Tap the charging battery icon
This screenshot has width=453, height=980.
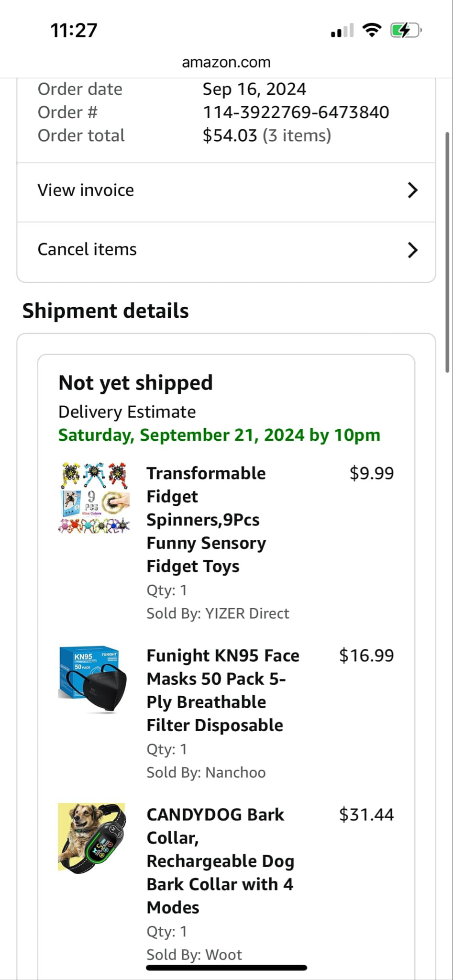[x=406, y=31]
